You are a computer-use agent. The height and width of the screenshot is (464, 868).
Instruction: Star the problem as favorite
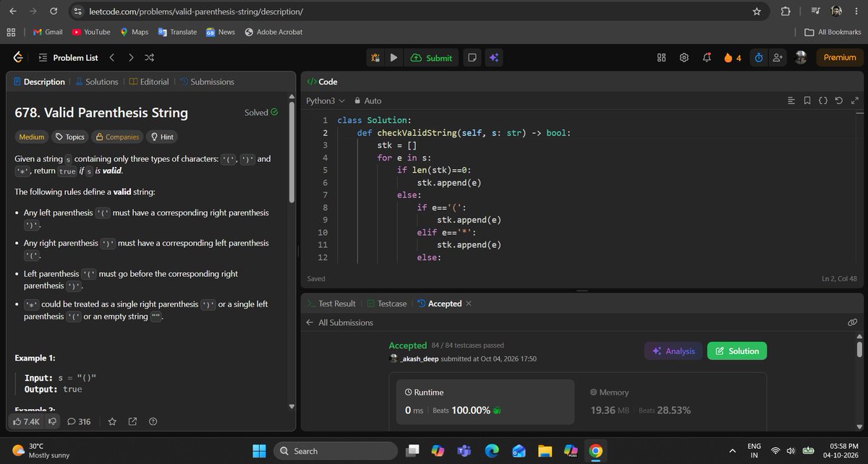pyautogui.click(x=112, y=421)
